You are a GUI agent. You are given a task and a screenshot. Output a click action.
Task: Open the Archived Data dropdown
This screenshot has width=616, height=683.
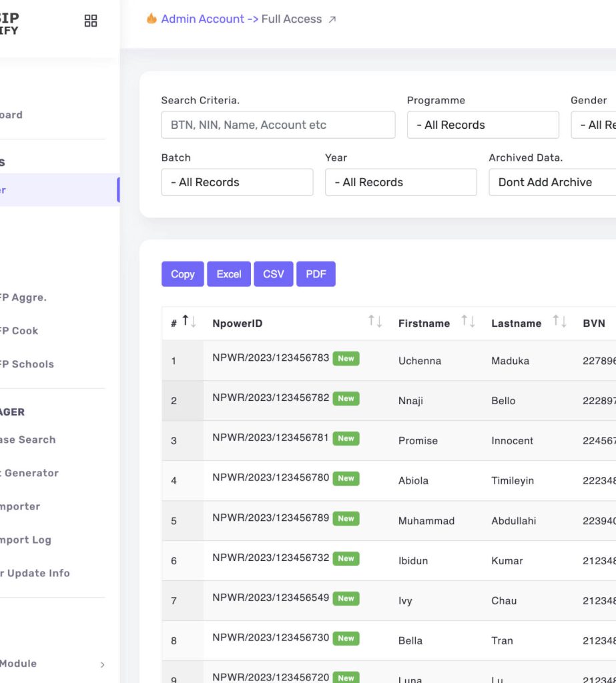point(552,182)
